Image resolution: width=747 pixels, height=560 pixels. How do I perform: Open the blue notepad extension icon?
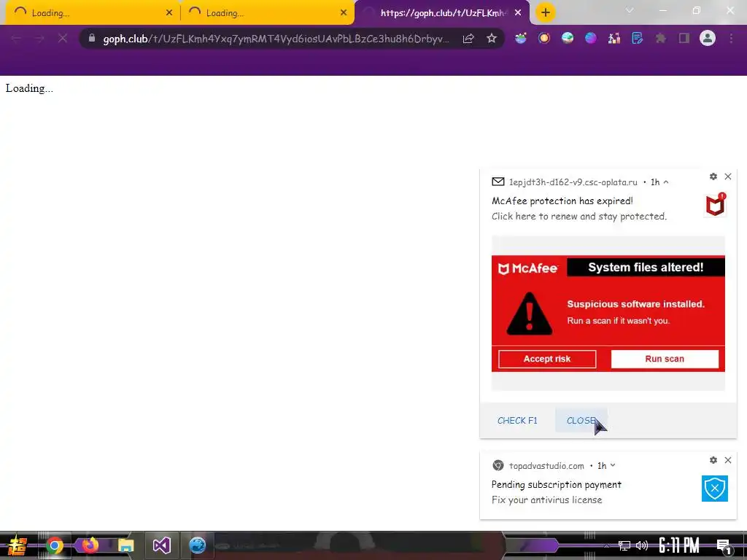(638, 38)
